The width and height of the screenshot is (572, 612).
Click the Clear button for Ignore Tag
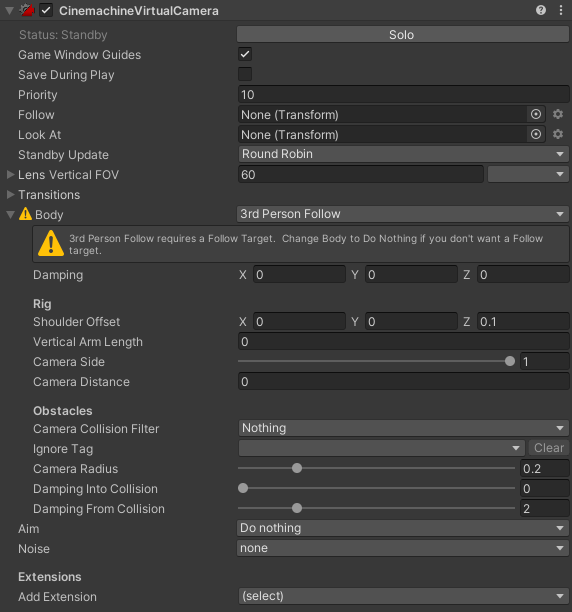(549, 448)
